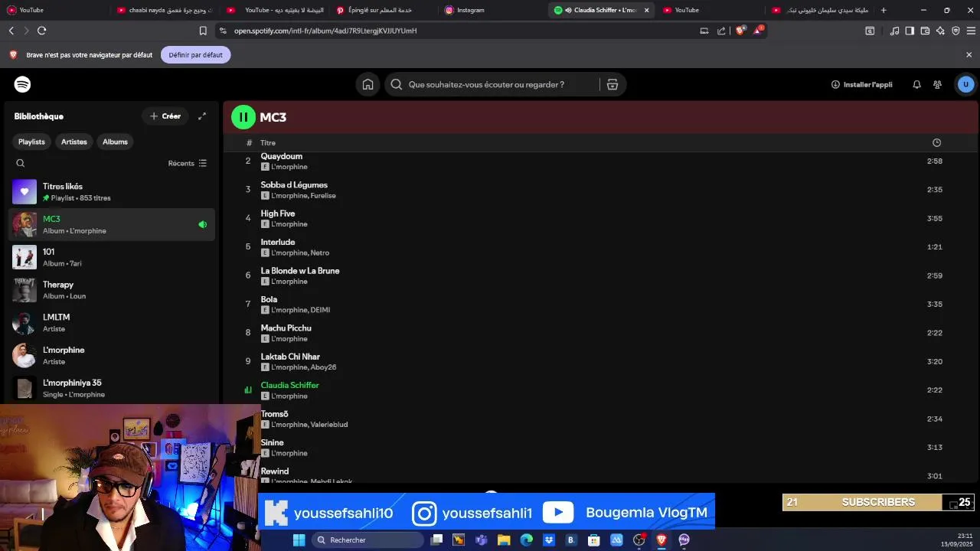Image resolution: width=980 pixels, height=551 pixels.
Task: Click the Créer button in the library
Action: pos(165,116)
